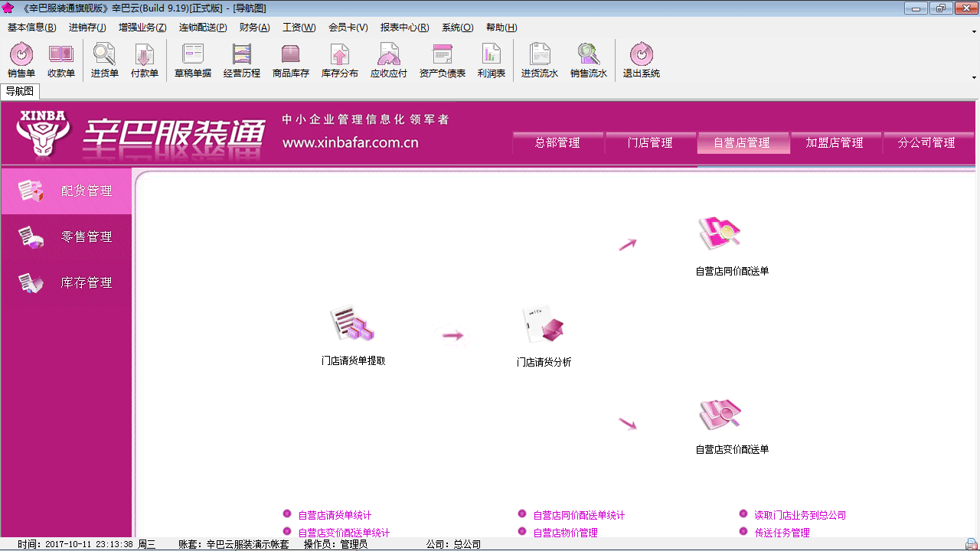The height and width of the screenshot is (551, 980).
Task: Select the 导航图 document tab
Action: pos(20,92)
